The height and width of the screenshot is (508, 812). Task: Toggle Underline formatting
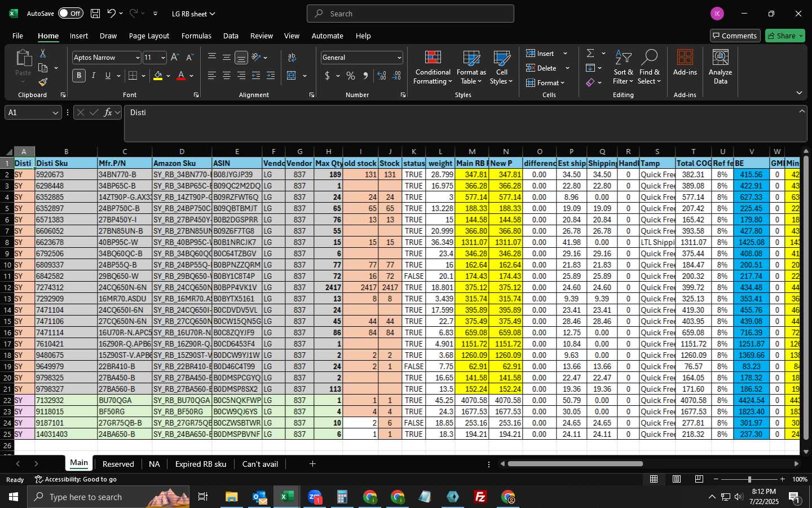[x=108, y=76]
